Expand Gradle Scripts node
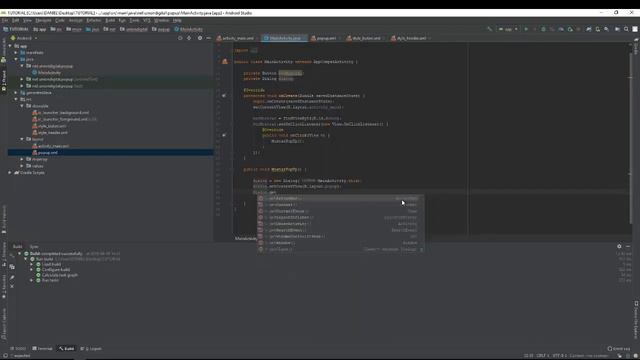Image resolution: width=640 pixels, height=360 pixels. coord(10,173)
